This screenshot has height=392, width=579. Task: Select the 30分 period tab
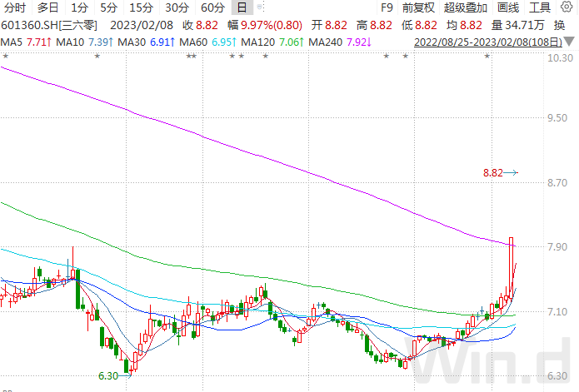point(177,7)
